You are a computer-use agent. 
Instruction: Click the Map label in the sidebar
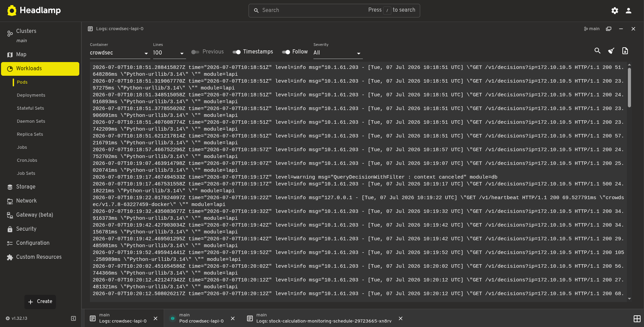[x=21, y=54]
